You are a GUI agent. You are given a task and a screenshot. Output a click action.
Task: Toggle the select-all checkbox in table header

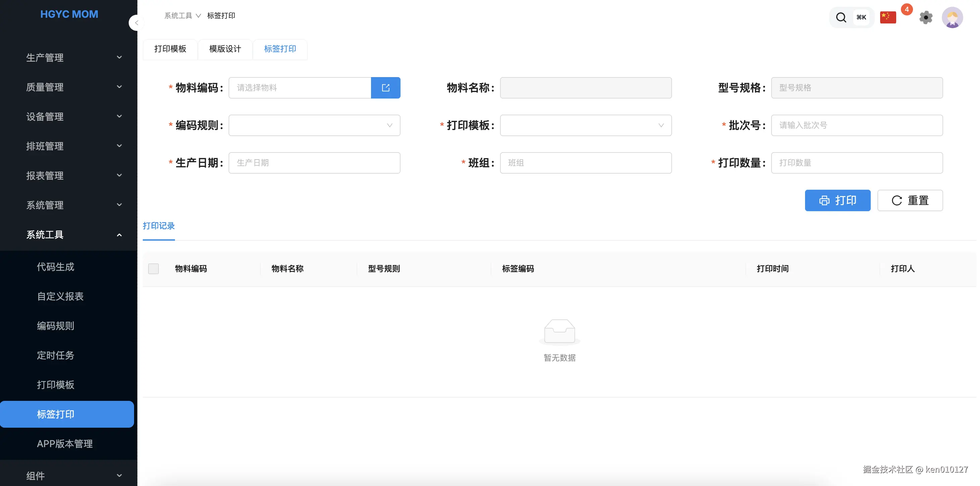pos(153,269)
